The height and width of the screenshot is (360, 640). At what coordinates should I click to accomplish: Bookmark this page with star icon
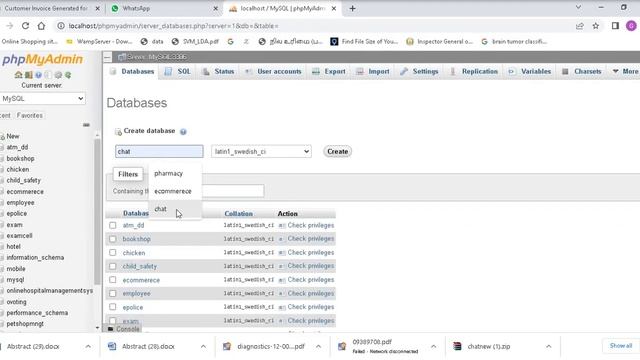coord(596,26)
